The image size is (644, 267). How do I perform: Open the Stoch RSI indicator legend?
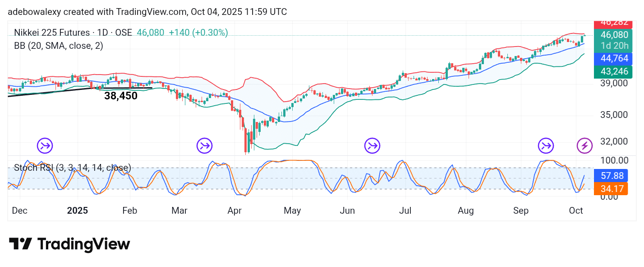click(x=72, y=168)
